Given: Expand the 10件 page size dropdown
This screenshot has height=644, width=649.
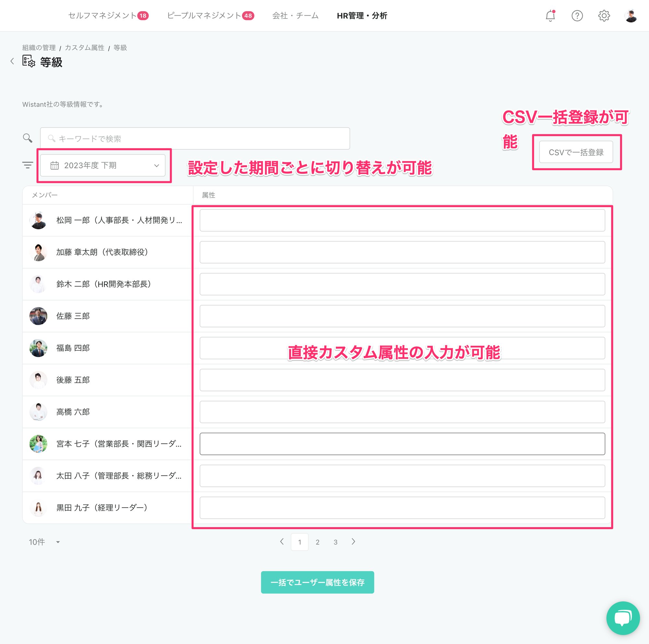Looking at the screenshot, I should (44, 542).
